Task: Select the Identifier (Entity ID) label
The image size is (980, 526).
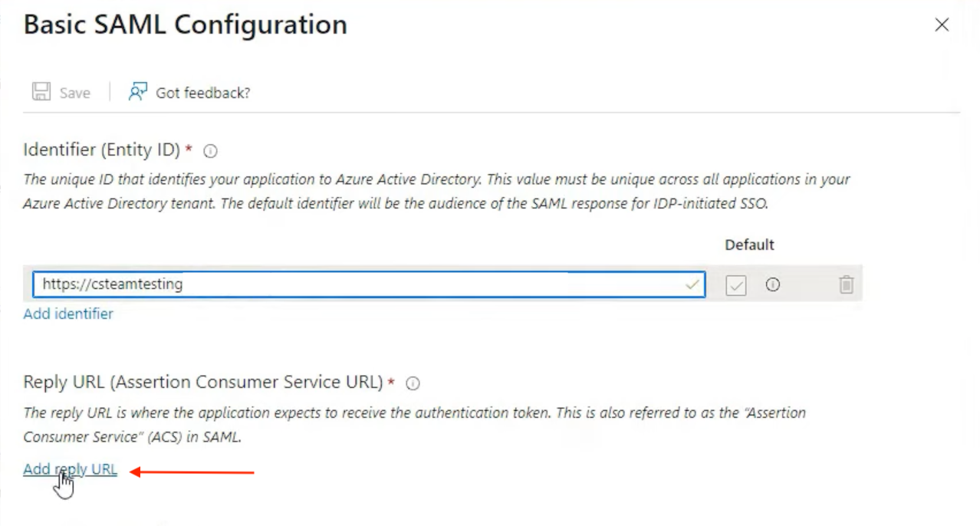Action: coord(101,150)
